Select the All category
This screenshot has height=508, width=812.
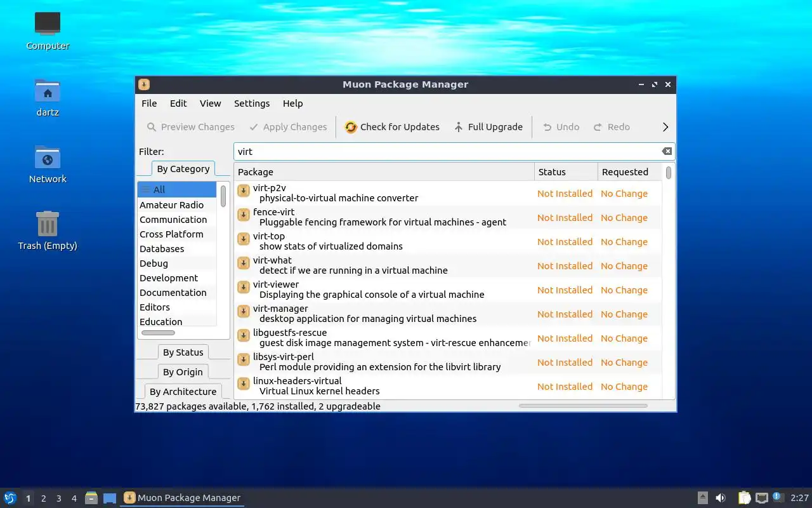[177, 189]
